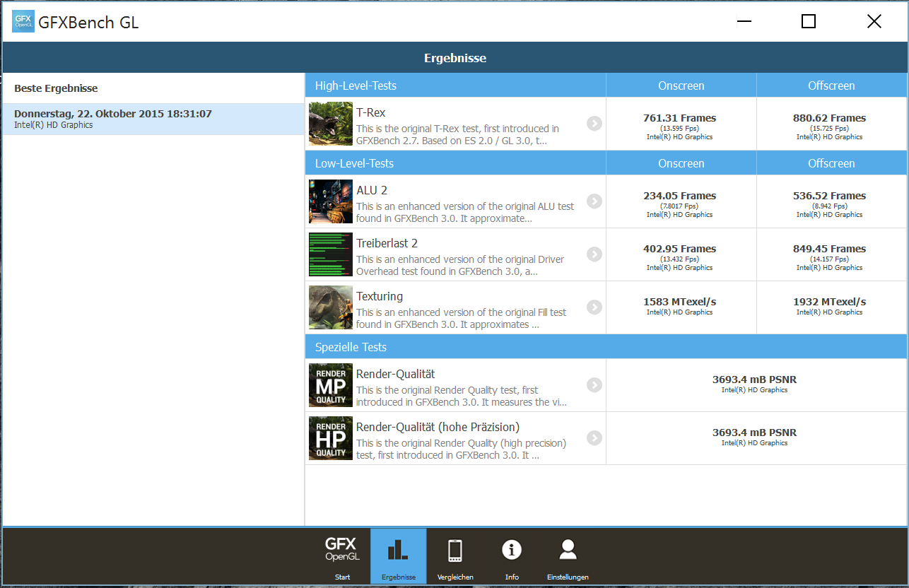Viewport: 909px width, 588px height.
Task: Click the ALU 2 test title
Action: [x=372, y=190]
